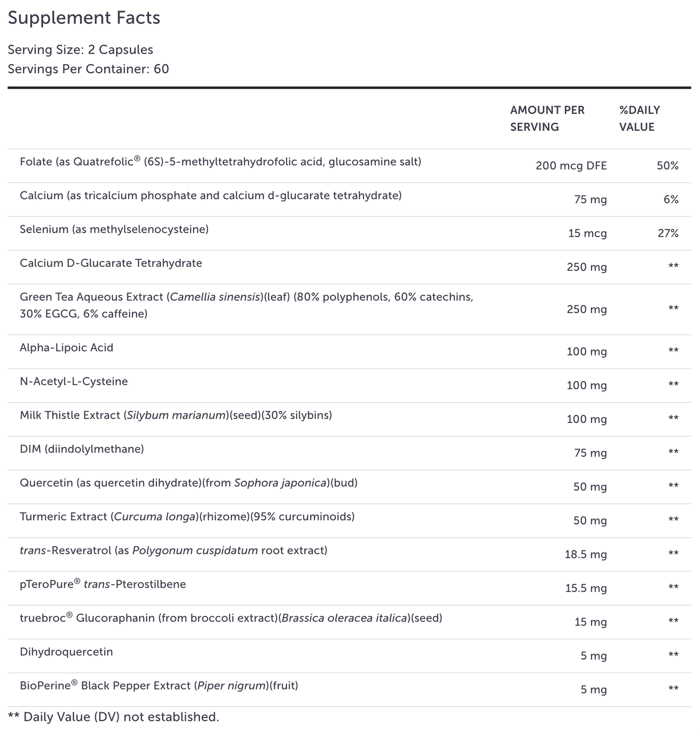This screenshot has height=734, width=700.
Task: Select the Calcium tricalcium phosphate row label
Action: pyautogui.click(x=211, y=196)
